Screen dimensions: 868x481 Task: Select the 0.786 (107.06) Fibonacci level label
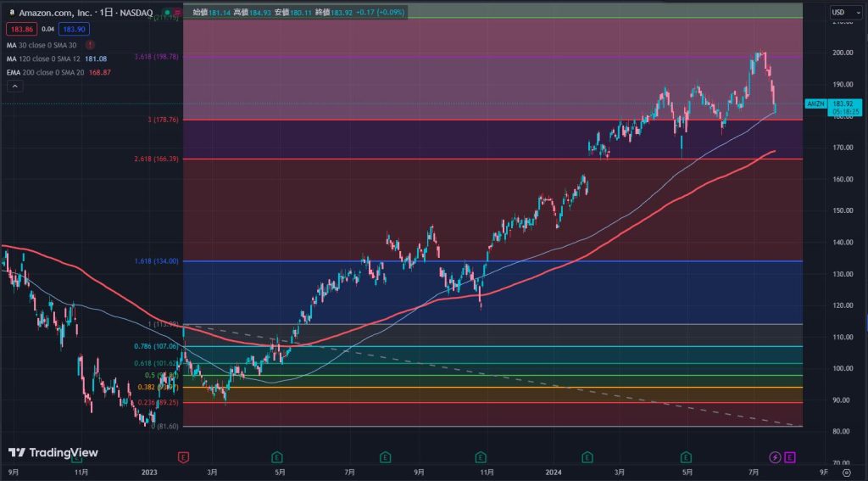tap(157, 346)
